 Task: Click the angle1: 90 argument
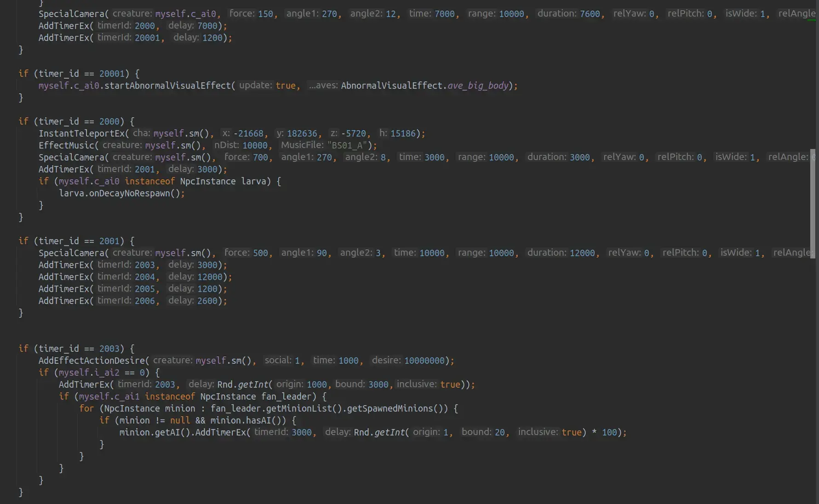tap(304, 253)
